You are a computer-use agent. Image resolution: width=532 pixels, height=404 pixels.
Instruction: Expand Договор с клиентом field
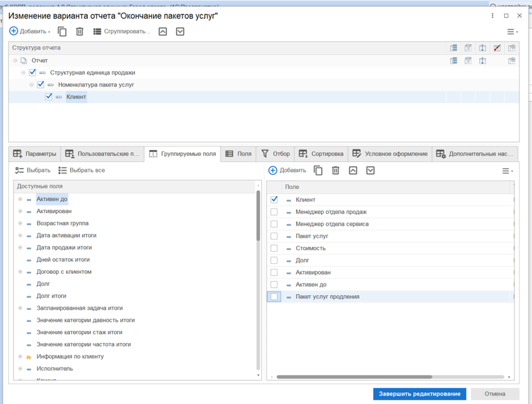pyautogui.click(x=20, y=272)
